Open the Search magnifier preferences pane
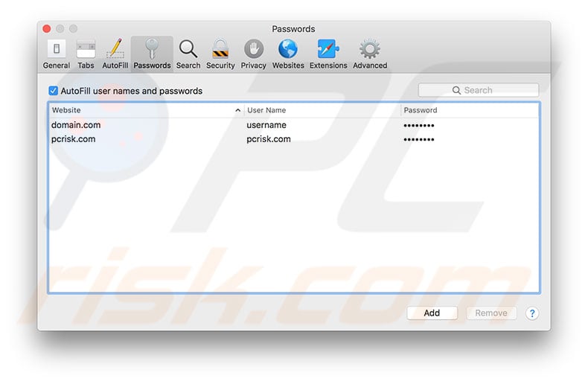This screenshot has height=384, width=588. tap(188, 54)
